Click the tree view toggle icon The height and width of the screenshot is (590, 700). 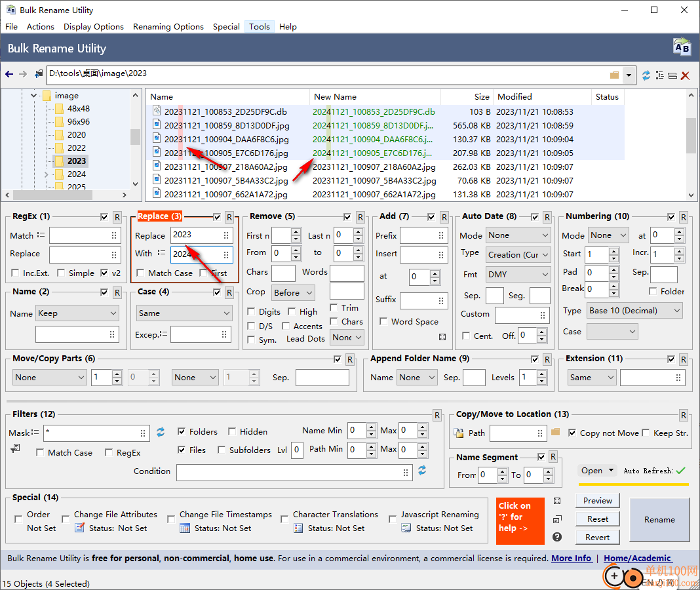tap(659, 75)
